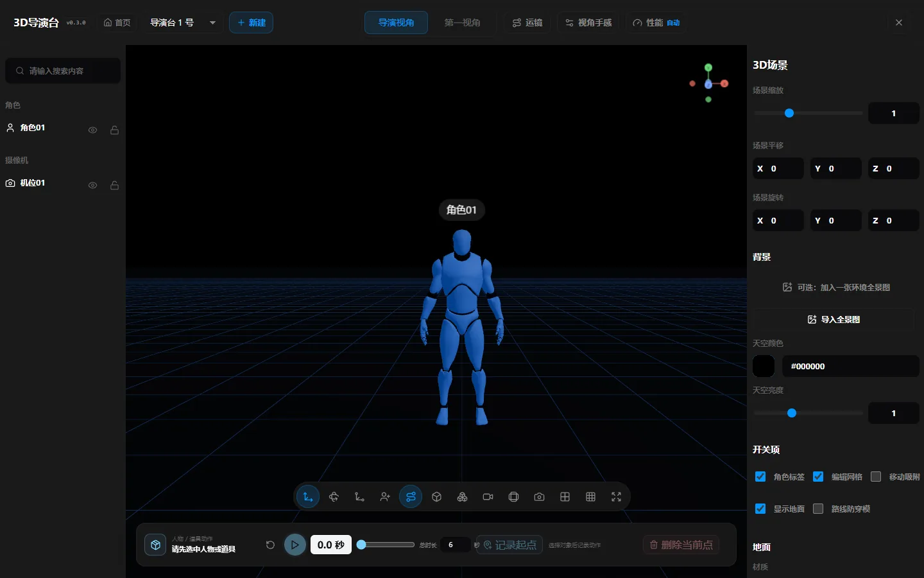Click the 场景缩放 slider handle

(x=789, y=113)
